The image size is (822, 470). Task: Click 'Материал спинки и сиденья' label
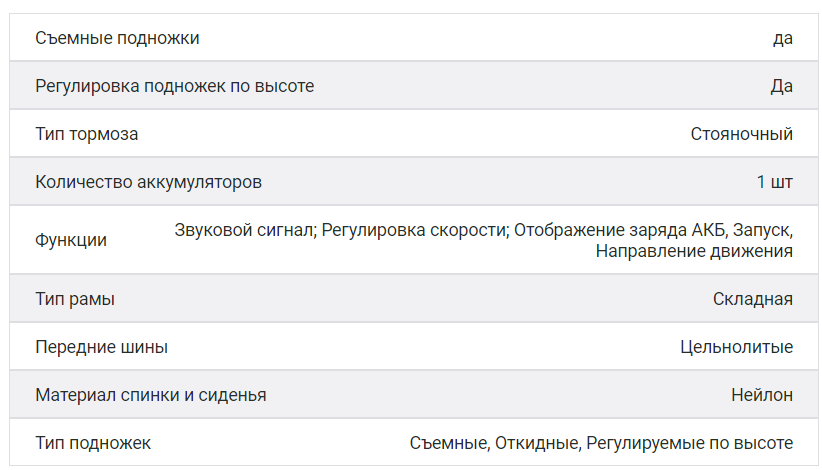(150, 395)
